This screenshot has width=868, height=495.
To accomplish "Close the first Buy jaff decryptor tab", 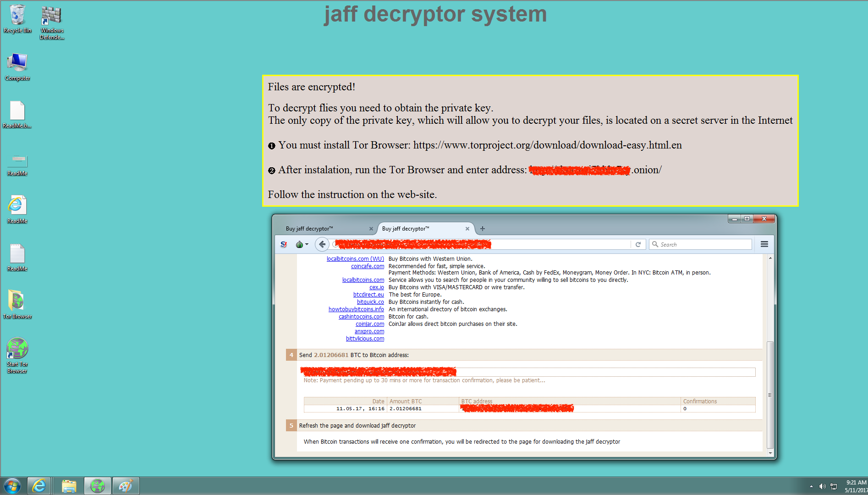I will [x=371, y=229].
